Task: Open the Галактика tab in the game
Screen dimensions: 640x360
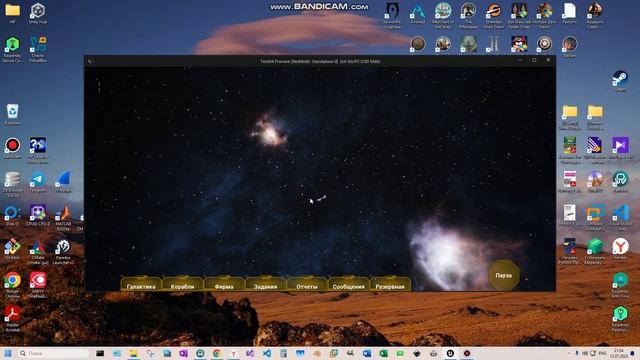Action: (141, 284)
